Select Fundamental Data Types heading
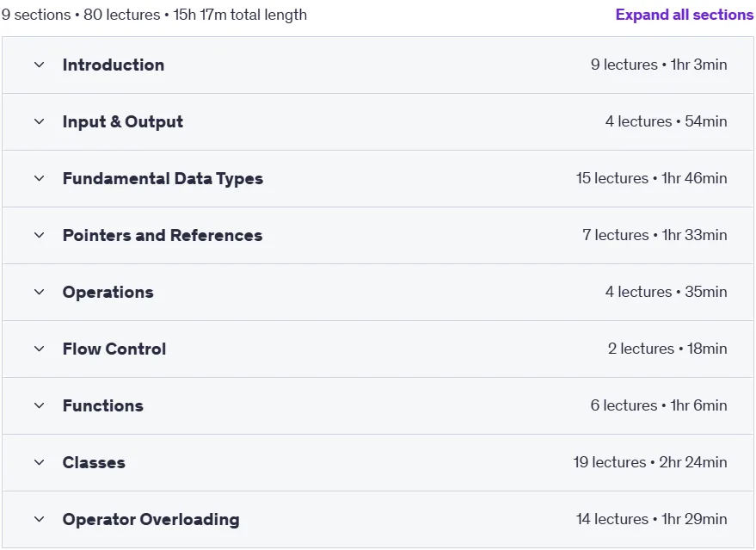 coord(163,178)
